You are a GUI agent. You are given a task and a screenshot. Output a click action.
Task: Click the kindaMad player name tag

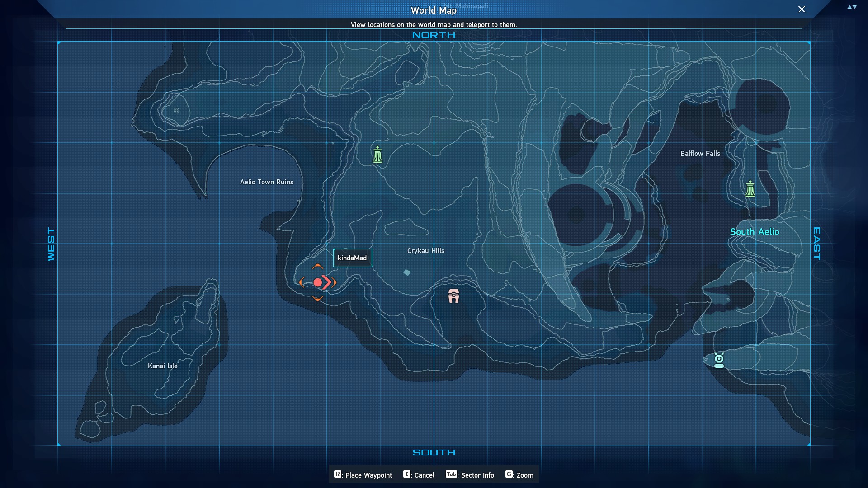[x=352, y=258]
